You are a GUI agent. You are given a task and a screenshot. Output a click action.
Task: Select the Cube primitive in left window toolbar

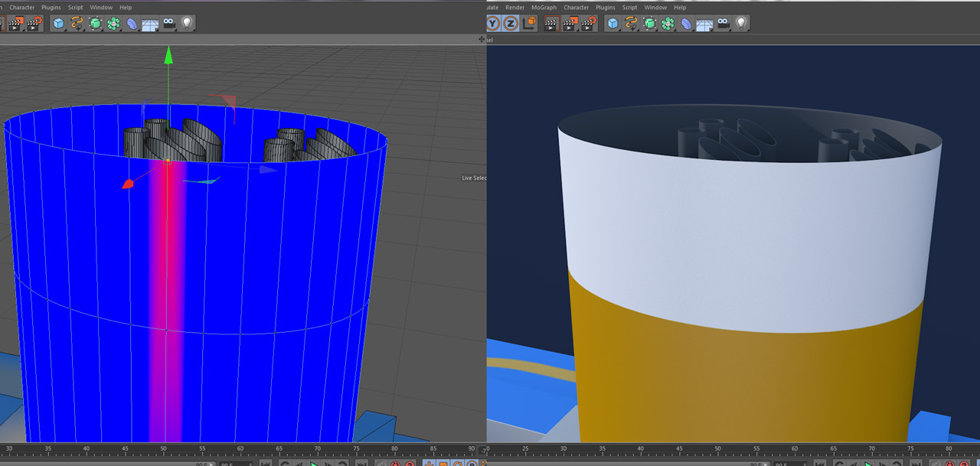pos(58,24)
